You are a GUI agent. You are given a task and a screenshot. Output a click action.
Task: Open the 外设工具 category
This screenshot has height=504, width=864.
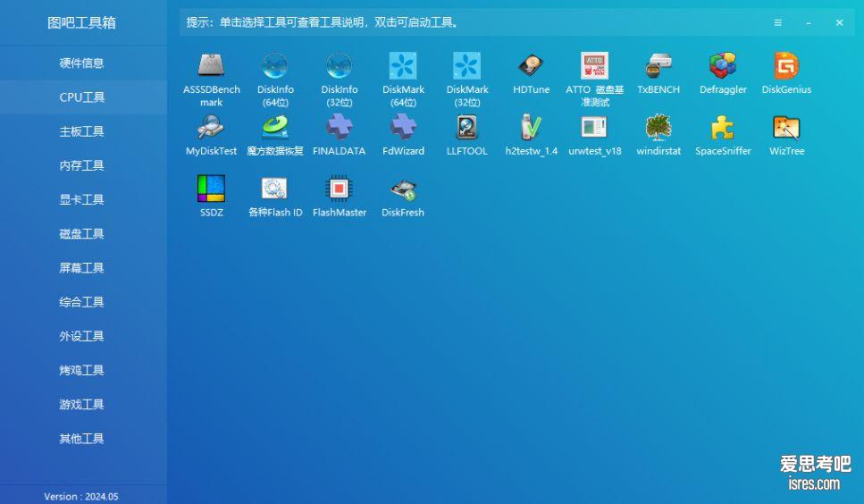(83, 336)
